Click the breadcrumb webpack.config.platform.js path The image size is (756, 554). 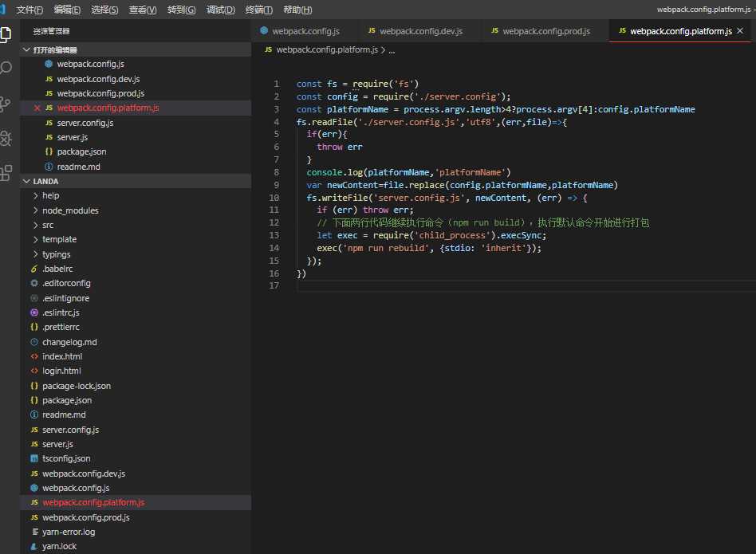pyautogui.click(x=326, y=49)
